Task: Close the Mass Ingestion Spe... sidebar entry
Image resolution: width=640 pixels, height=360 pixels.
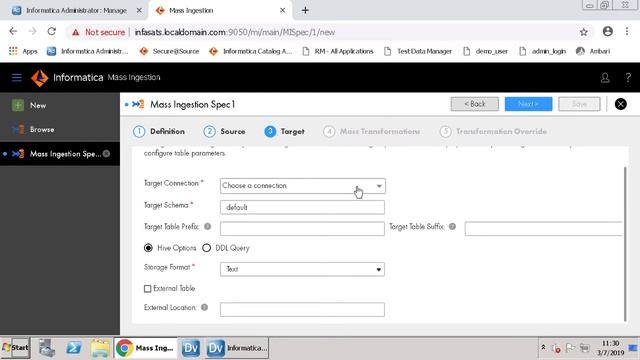Action: (107, 153)
